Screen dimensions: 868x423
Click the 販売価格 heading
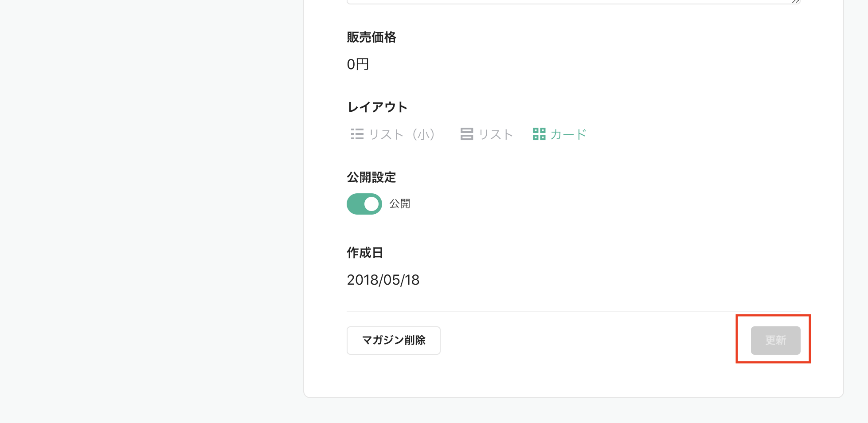[x=371, y=37]
